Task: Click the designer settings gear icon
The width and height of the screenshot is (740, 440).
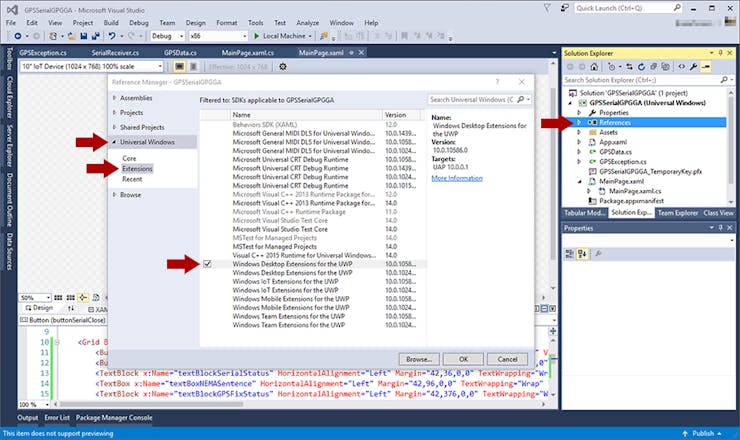Action: [x=283, y=67]
